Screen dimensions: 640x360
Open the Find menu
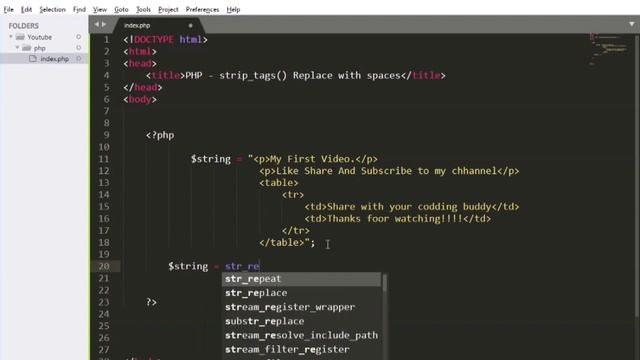[x=79, y=9]
